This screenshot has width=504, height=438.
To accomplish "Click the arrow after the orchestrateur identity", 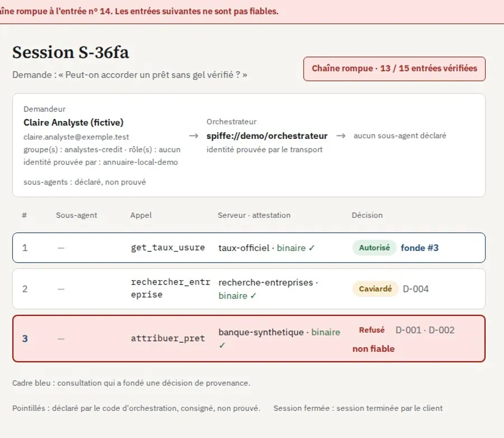I will [340, 136].
